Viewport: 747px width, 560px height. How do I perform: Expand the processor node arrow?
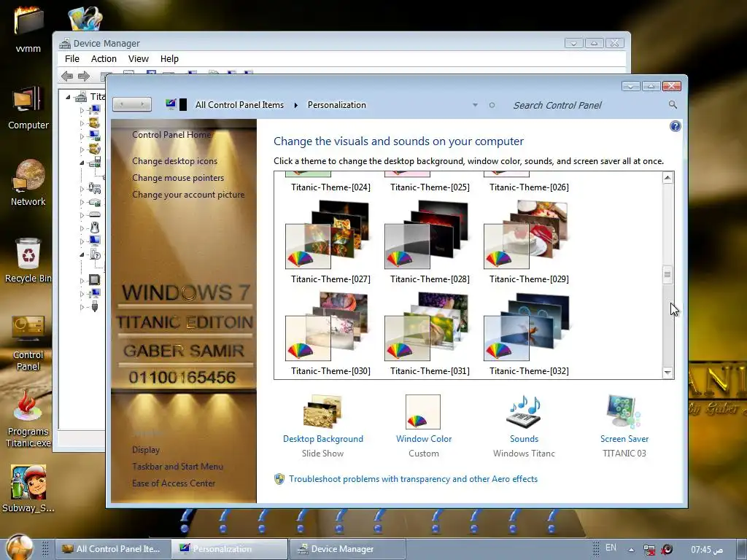[x=82, y=281]
